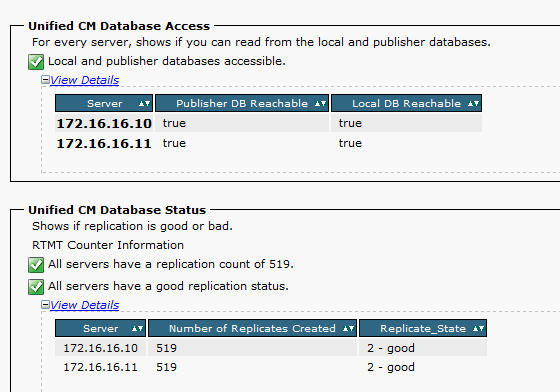Screen dimensions: 560x392
Task: Collapse View Details under Database Access
Action: (x=45, y=80)
